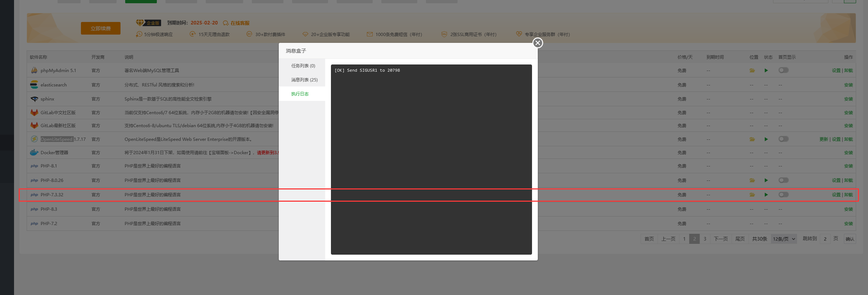Go to 上一页 previous page

(668, 239)
